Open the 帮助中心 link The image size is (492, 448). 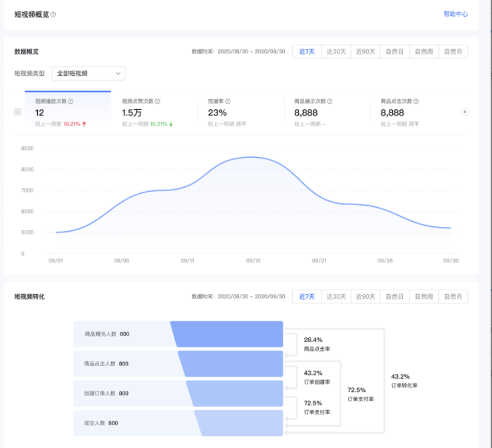pyautogui.click(x=455, y=14)
